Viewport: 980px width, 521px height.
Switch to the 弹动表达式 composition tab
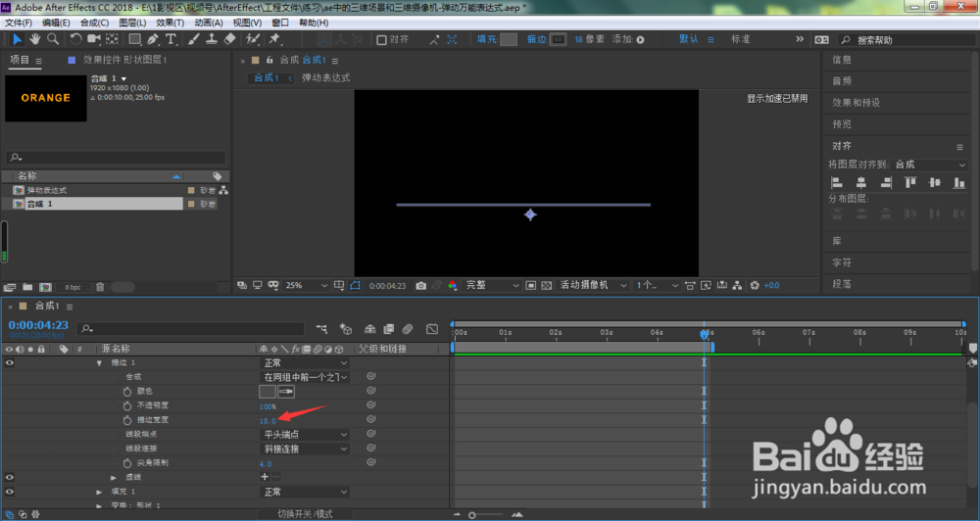tap(325, 78)
